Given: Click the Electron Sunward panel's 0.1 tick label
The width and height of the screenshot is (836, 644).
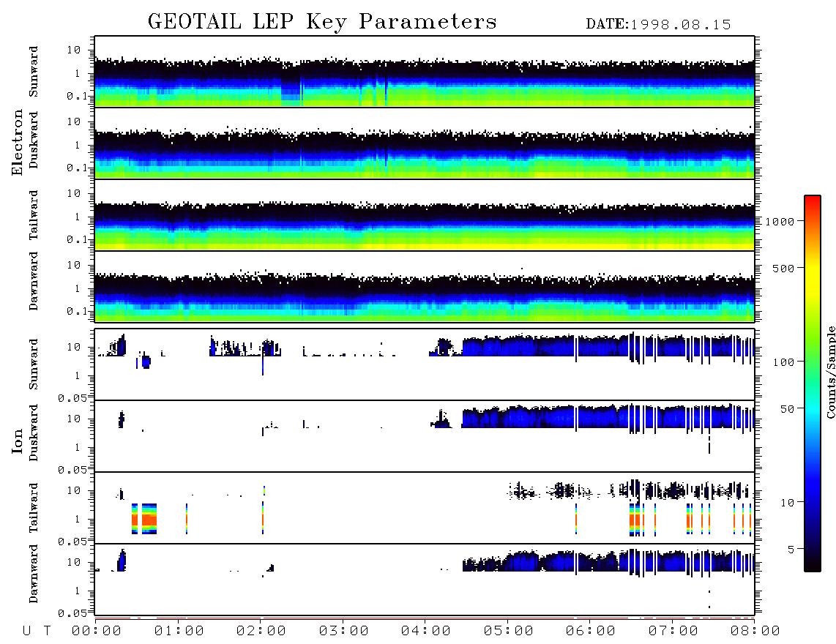Looking at the screenshot, I should click(x=77, y=97).
